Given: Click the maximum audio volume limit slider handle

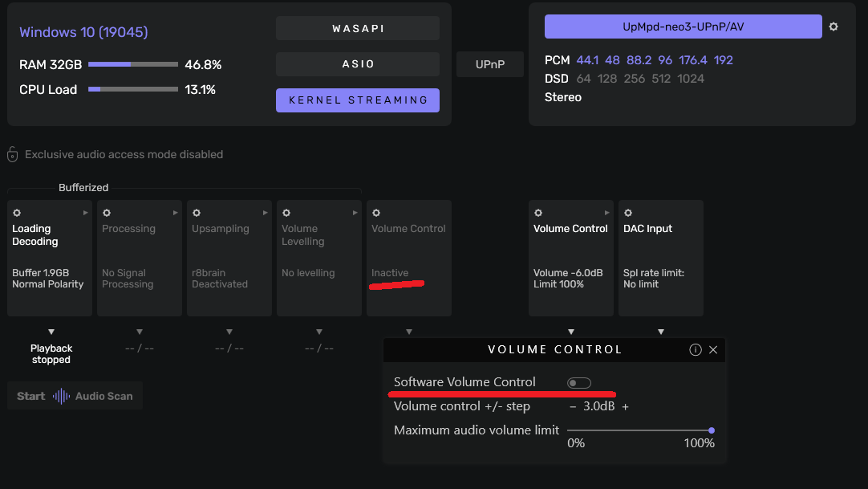Looking at the screenshot, I should pyautogui.click(x=712, y=430).
